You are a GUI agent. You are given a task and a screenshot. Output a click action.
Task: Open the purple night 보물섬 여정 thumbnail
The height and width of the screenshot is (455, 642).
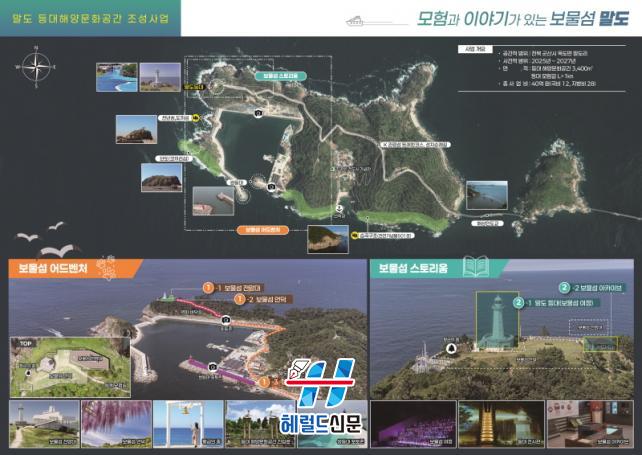point(413,424)
